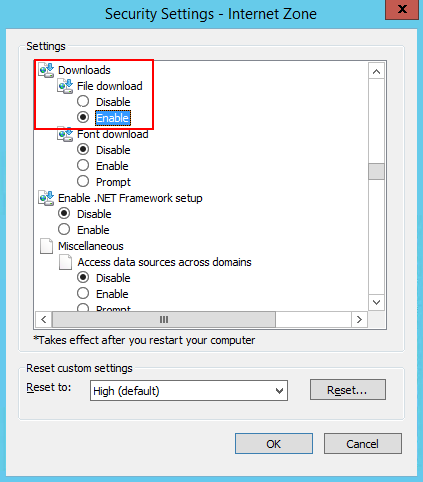Click the Downloads category icon
Screen dimensions: 423x482
point(46,70)
